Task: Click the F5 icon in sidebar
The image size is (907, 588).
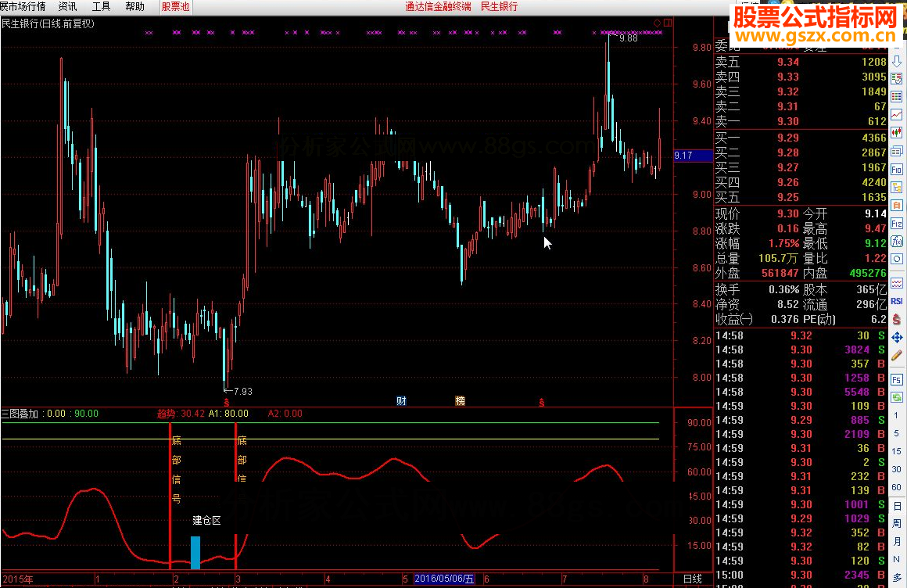Action: (897, 380)
